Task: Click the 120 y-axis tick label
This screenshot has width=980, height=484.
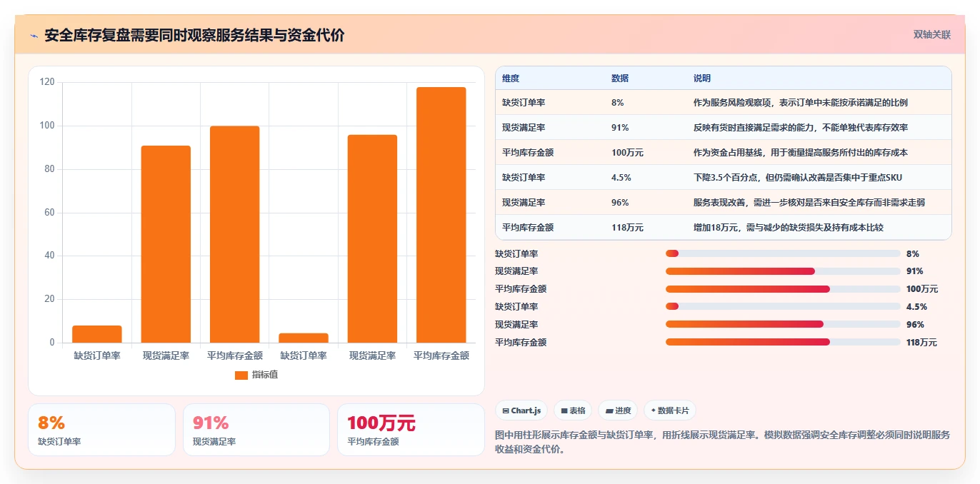Action: click(x=47, y=82)
